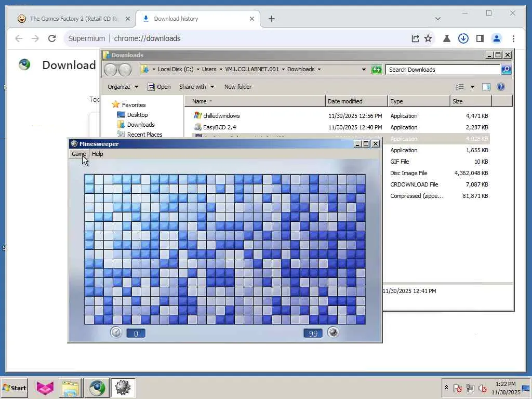Change view icon in Explorer toolbar
This screenshot has width=532, height=399.
pyautogui.click(x=460, y=87)
